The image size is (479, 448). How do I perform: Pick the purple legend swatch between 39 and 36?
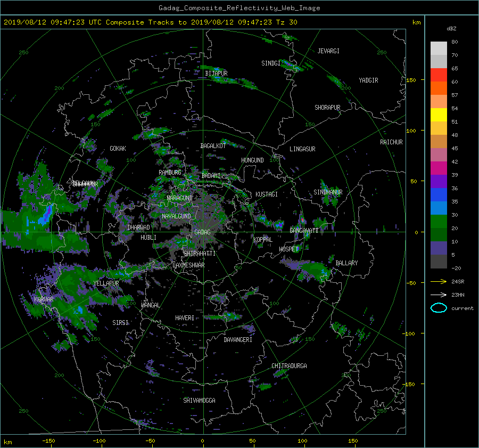(439, 182)
